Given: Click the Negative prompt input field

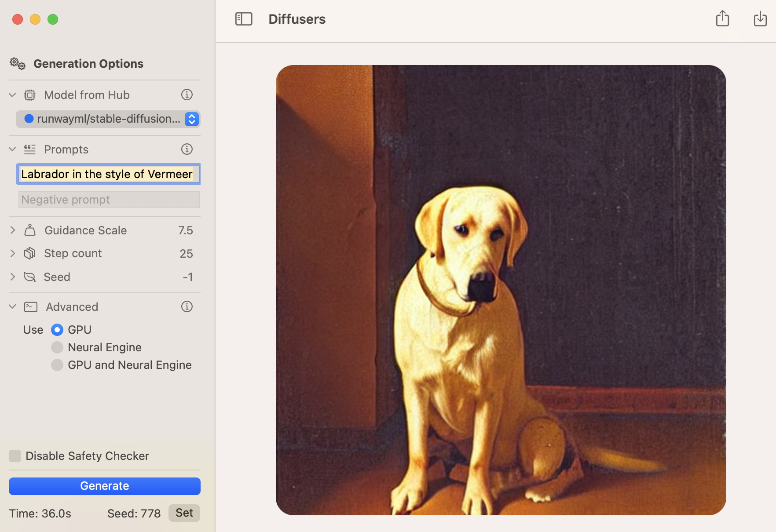Looking at the screenshot, I should pos(108,199).
